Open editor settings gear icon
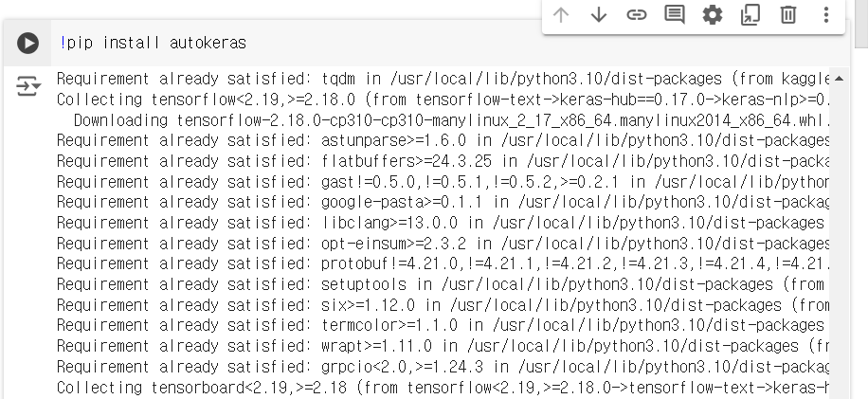 (713, 15)
